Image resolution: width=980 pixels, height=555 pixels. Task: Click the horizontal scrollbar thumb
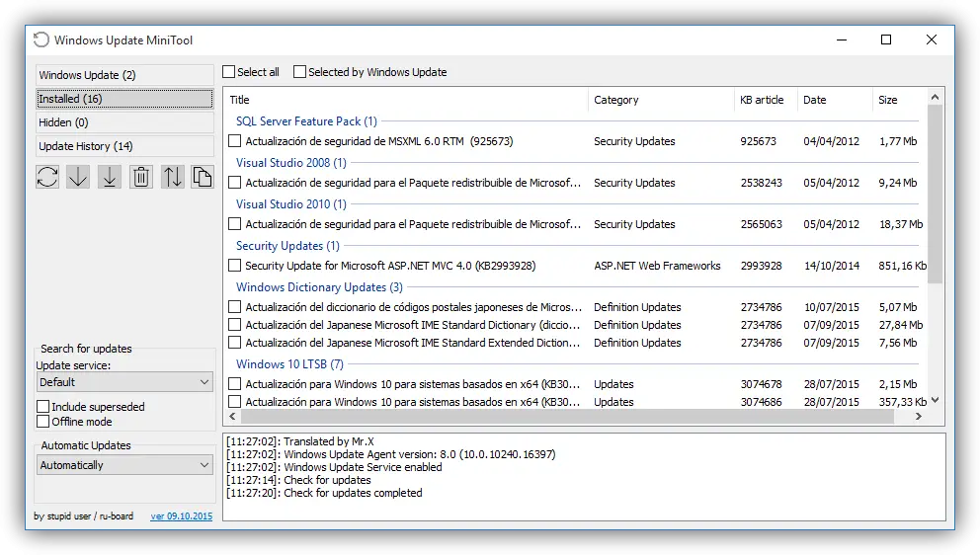(567, 417)
